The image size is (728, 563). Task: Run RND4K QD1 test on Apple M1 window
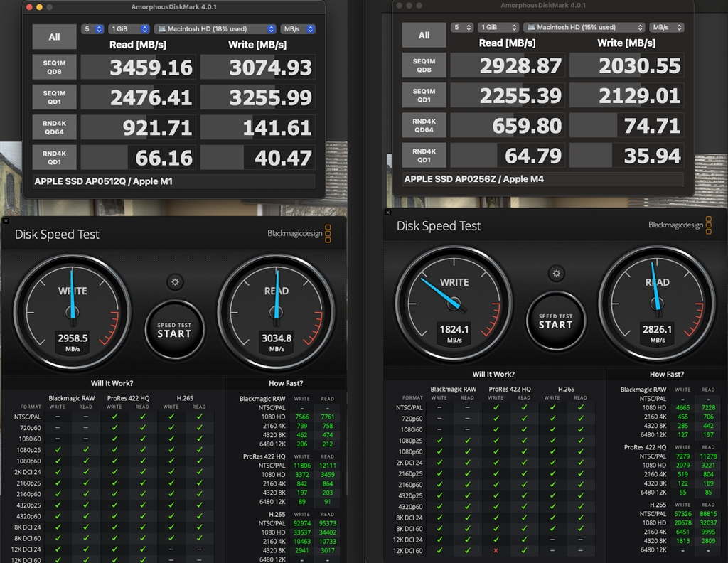54,157
